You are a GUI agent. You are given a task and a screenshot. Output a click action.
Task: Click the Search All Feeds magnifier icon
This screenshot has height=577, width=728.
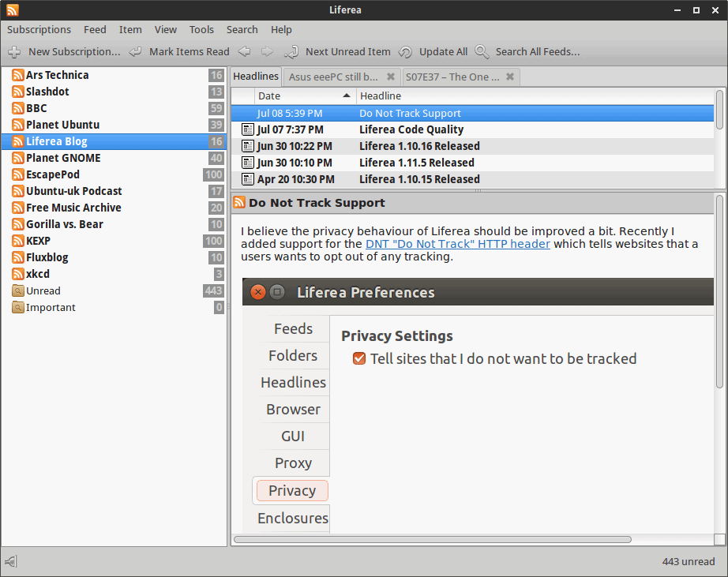pyautogui.click(x=482, y=52)
